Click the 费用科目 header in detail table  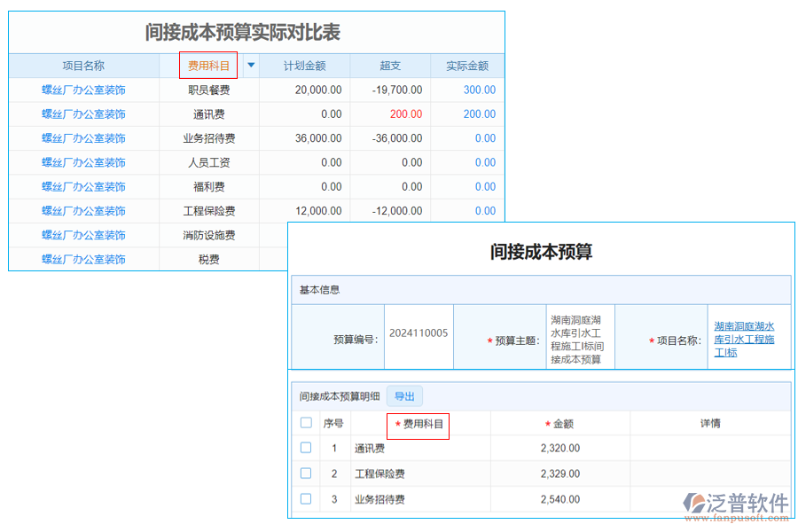point(422,424)
